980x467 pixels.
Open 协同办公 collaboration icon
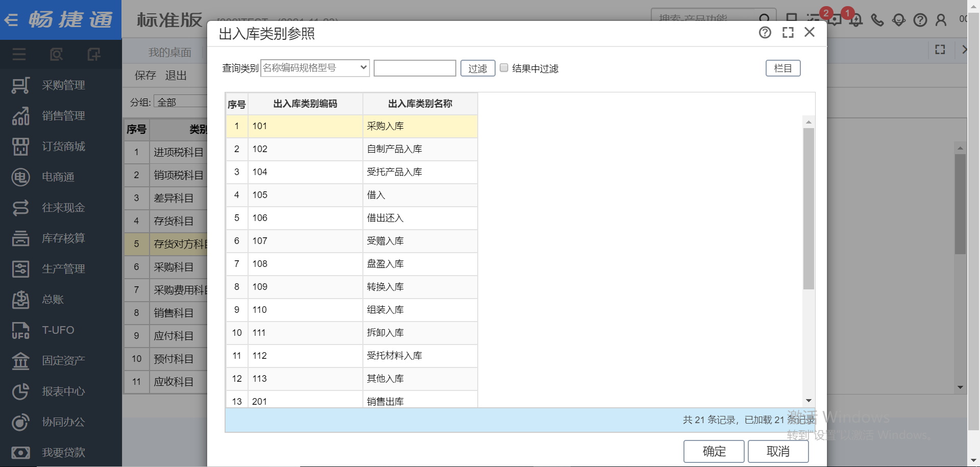coord(20,422)
